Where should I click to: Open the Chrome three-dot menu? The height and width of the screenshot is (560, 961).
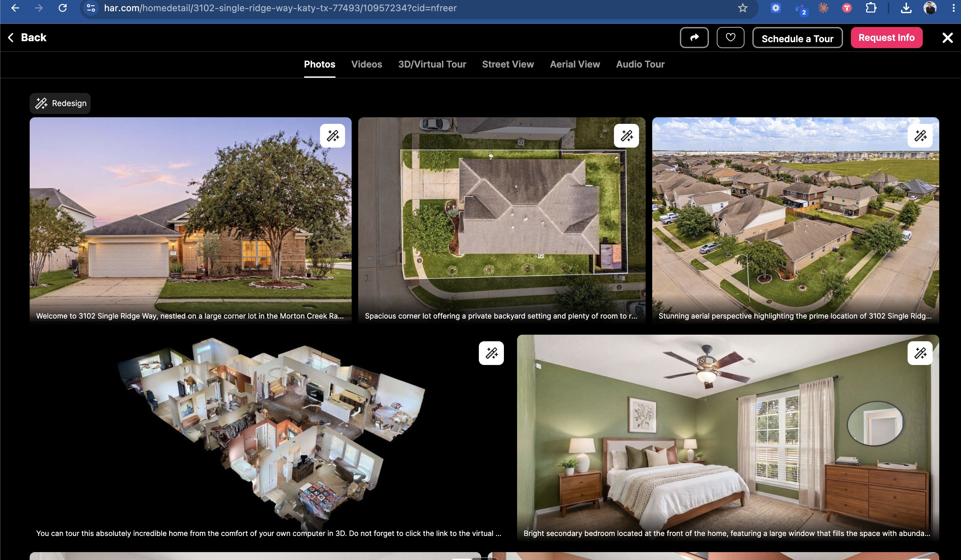click(x=953, y=8)
